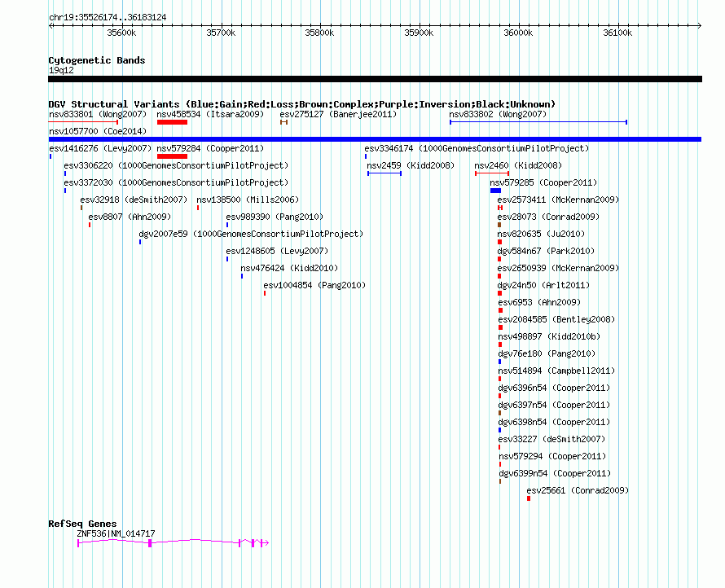
Task: Select esv3372030 variant label
Action: pos(176,182)
